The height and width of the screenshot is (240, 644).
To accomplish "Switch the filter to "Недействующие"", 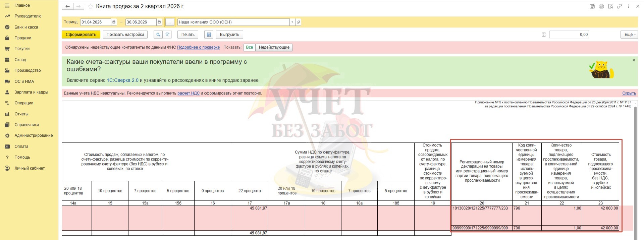I will pos(274,47).
